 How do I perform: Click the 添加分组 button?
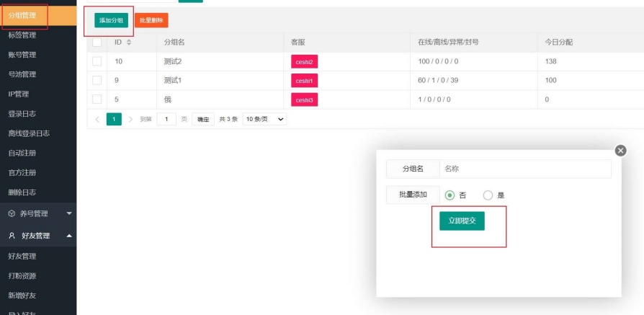[x=112, y=20]
